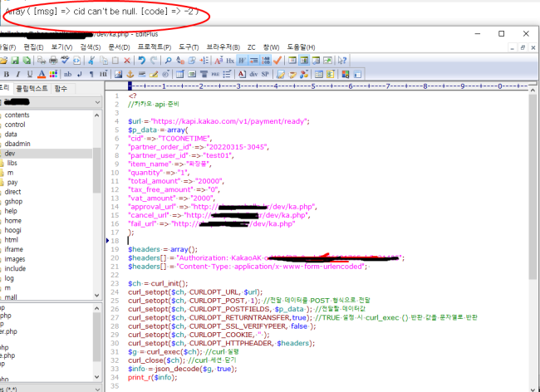
Task: Open the 브라우저(B) menu
Action: (x=223, y=47)
